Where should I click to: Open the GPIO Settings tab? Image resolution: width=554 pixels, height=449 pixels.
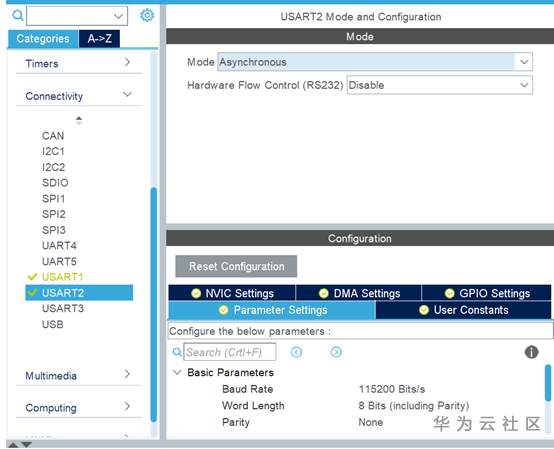[487, 293]
